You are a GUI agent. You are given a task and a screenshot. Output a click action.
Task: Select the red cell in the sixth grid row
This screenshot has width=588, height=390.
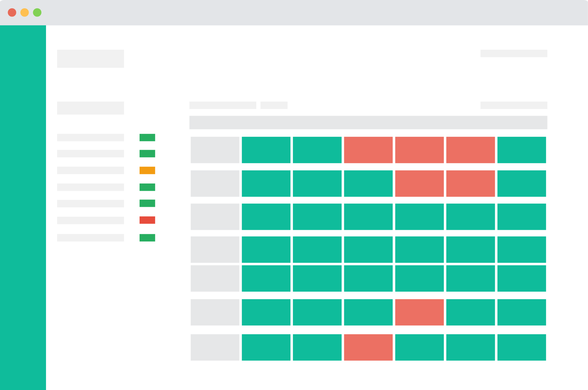419,312
